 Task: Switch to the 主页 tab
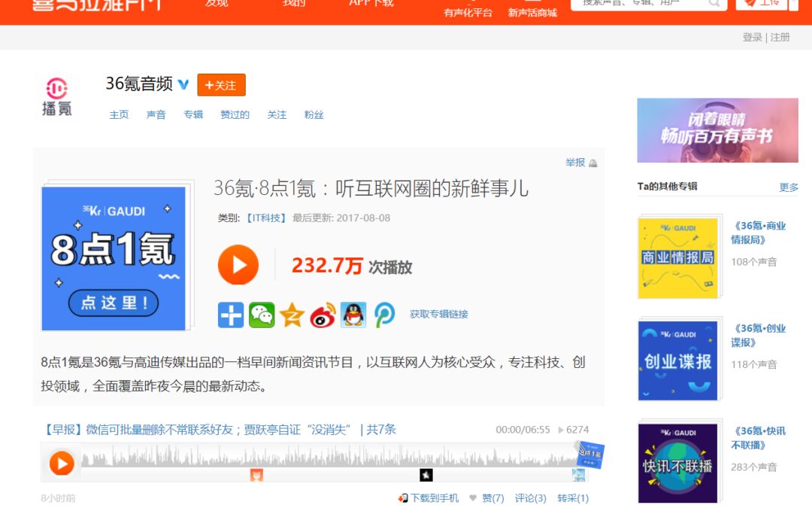pos(119,114)
